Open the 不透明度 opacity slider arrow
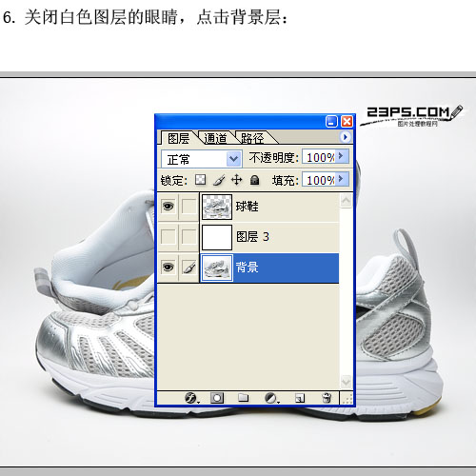The image size is (476, 476). click(x=342, y=156)
